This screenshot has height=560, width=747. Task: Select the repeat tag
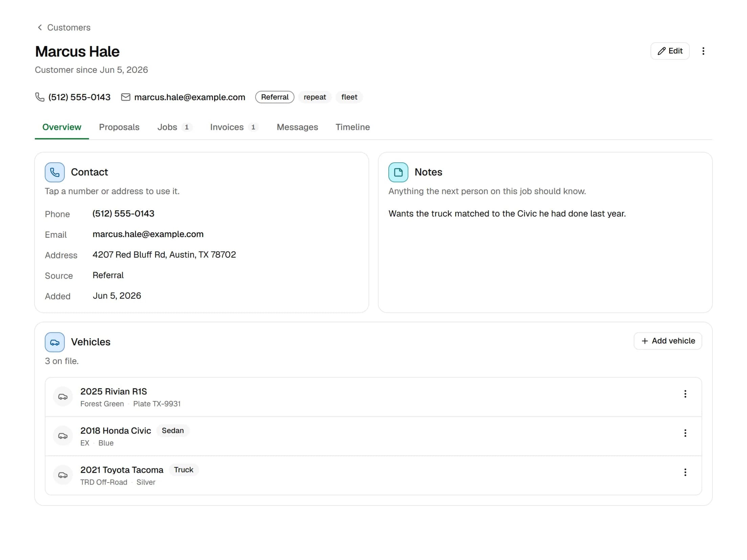coord(315,97)
